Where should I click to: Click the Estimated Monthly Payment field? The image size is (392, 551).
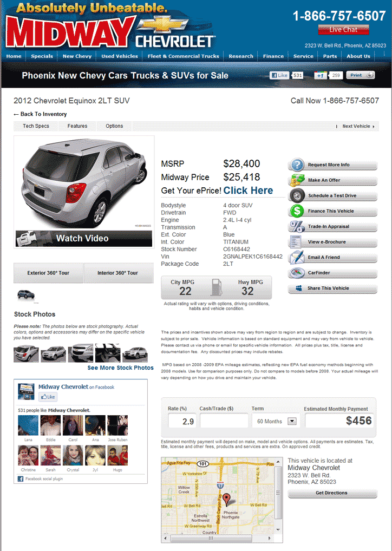pos(339,421)
